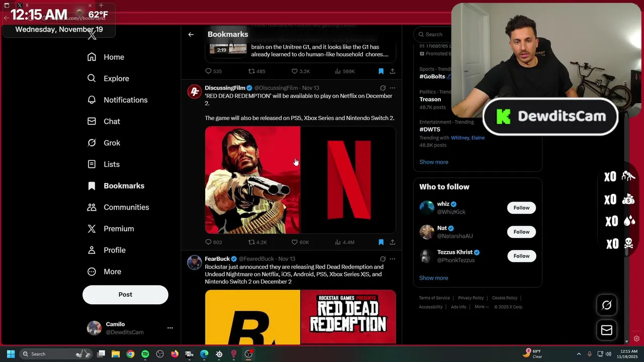
Task: View analytics of post with 569K views
Action: (345, 71)
